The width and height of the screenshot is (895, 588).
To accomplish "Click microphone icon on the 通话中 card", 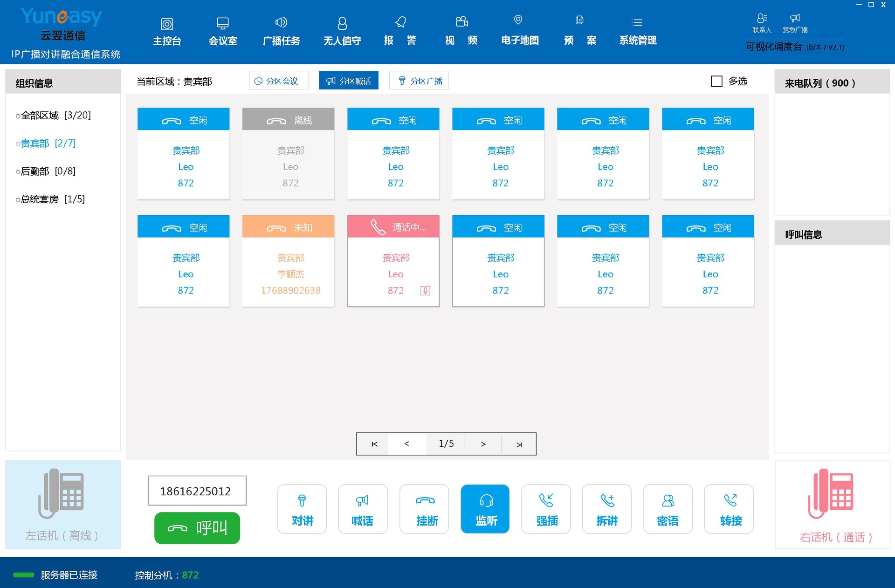I will [x=425, y=290].
